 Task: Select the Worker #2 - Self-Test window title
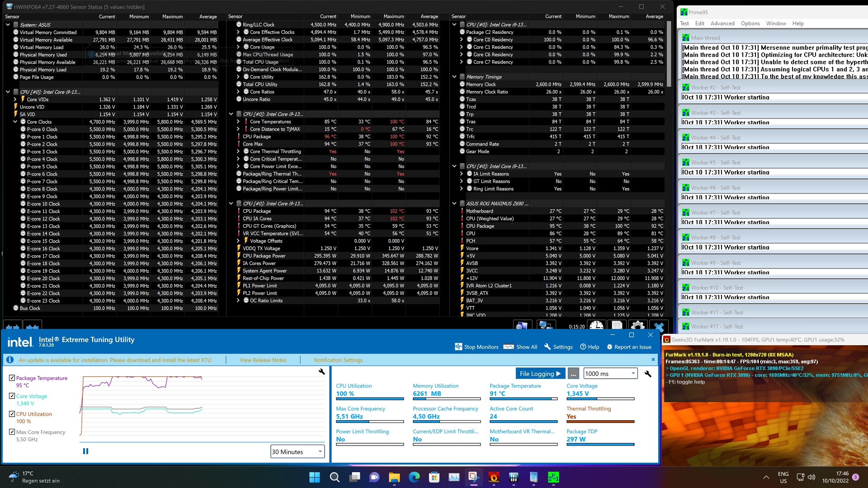point(716,88)
